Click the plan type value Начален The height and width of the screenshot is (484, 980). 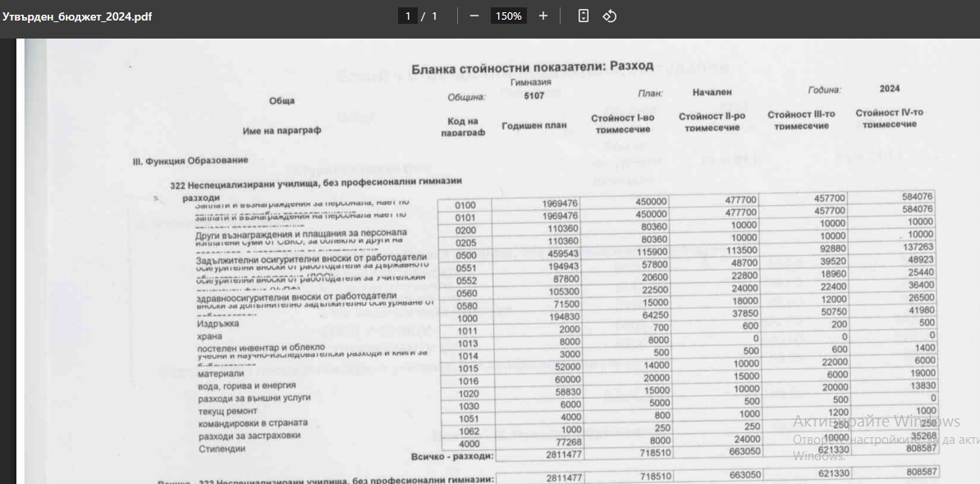(712, 92)
